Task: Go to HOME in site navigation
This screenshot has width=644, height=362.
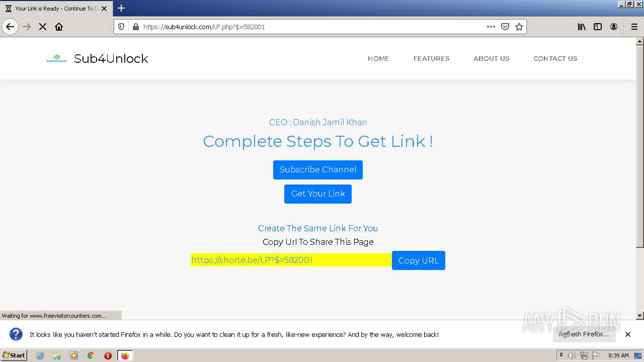Action: point(378,58)
